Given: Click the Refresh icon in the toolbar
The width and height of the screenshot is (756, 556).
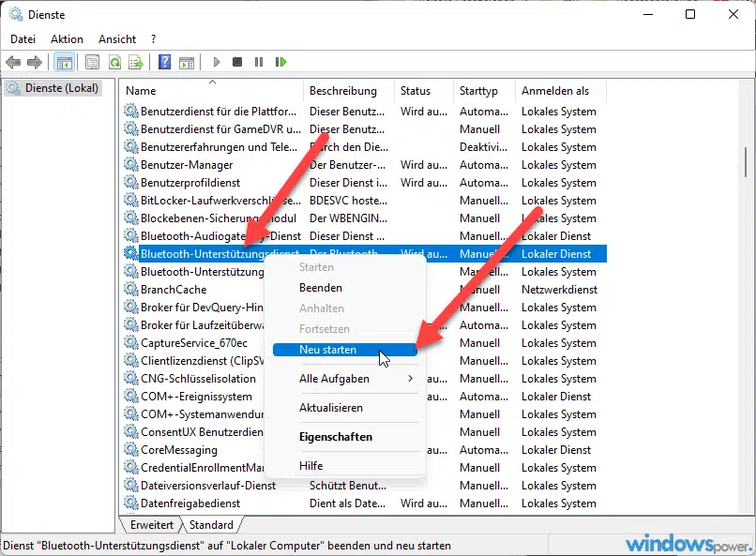Looking at the screenshot, I should coord(115,62).
